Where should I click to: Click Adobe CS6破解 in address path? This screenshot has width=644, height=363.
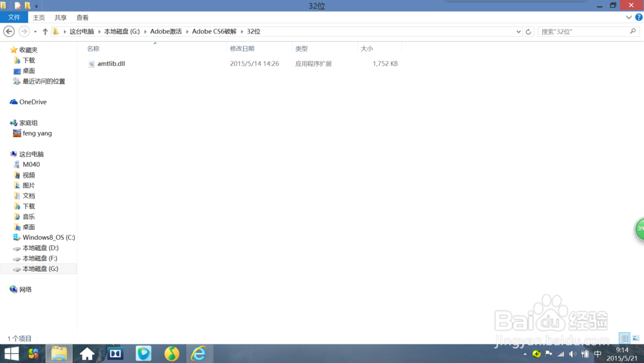tap(214, 32)
